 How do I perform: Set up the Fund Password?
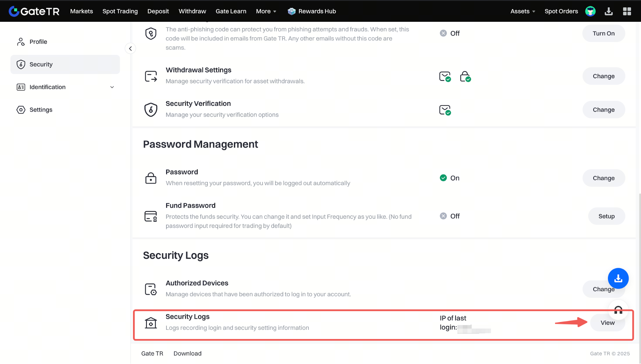[x=606, y=216]
